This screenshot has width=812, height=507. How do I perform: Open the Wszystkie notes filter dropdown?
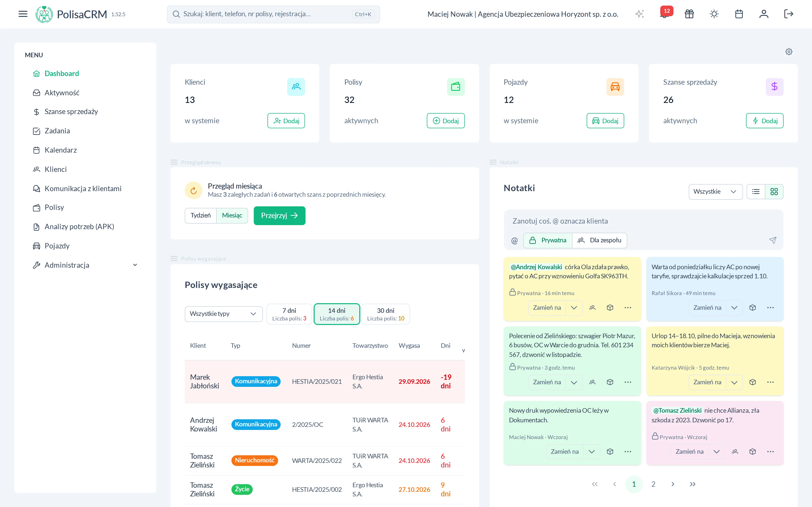coord(715,191)
